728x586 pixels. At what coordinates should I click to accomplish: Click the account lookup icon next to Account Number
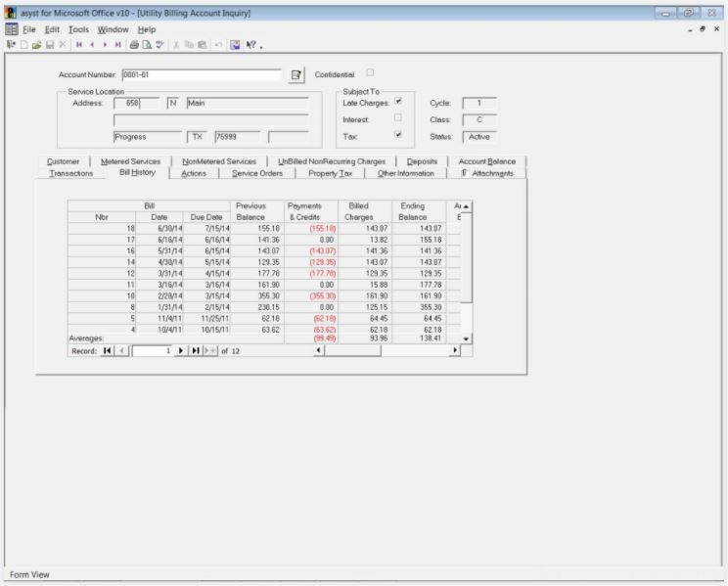coord(296,74)
